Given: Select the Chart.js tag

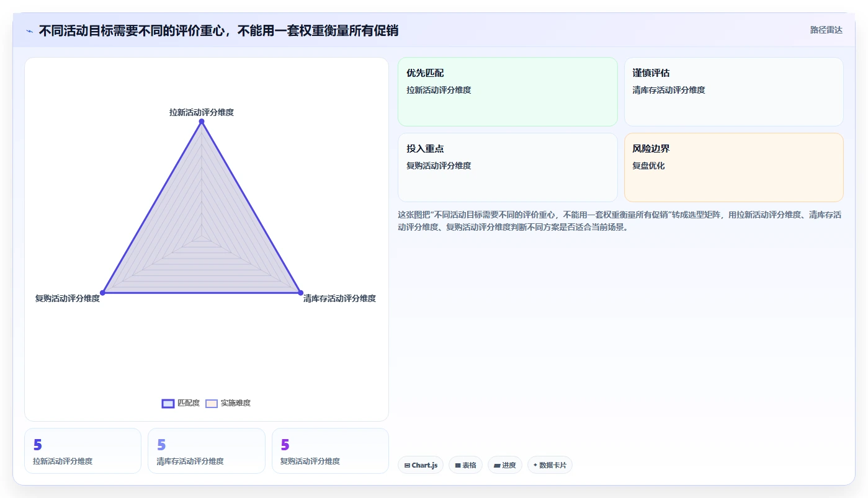Looking at the screenshot, I should (421, 465).
